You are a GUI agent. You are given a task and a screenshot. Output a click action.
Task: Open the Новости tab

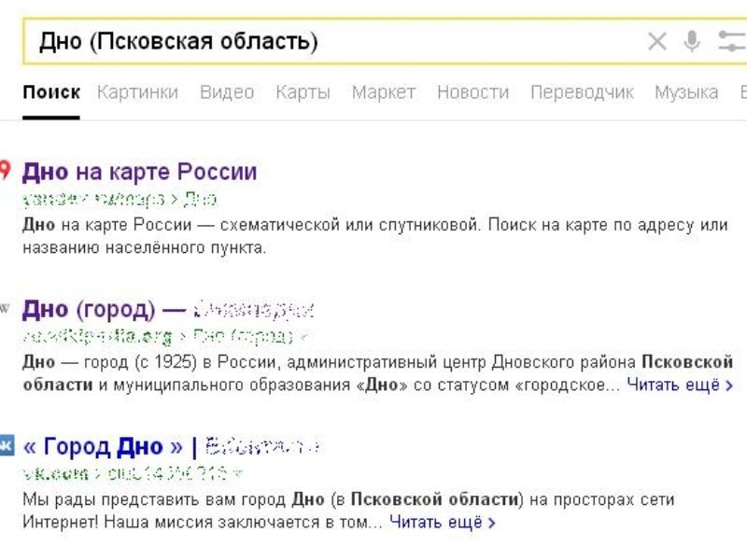472,92
